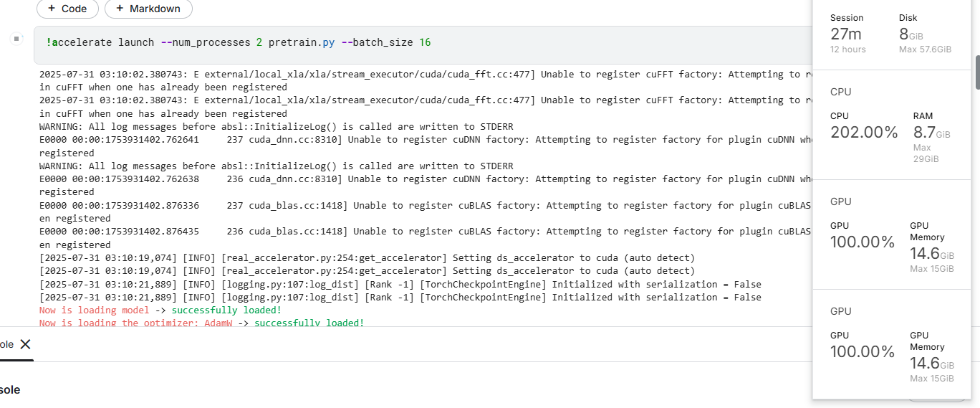This screenshot has height=408, width=980.
Task: Close the Console tab with the X
Action: coord(25,344)
